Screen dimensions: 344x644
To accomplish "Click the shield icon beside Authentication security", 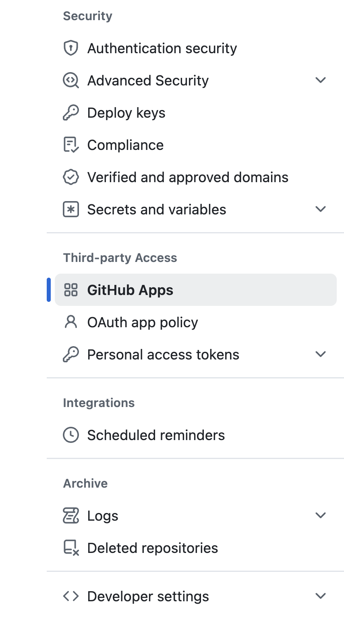I will coord(71,48).
